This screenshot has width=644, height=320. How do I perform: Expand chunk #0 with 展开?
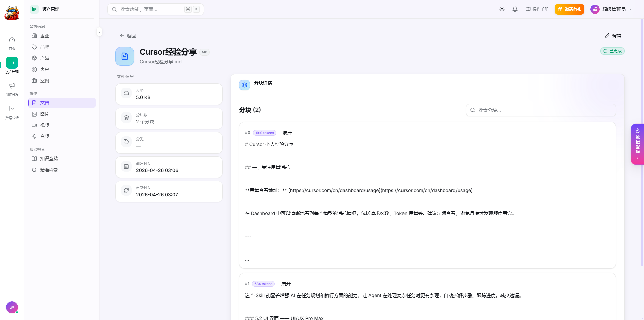(287, 133)
